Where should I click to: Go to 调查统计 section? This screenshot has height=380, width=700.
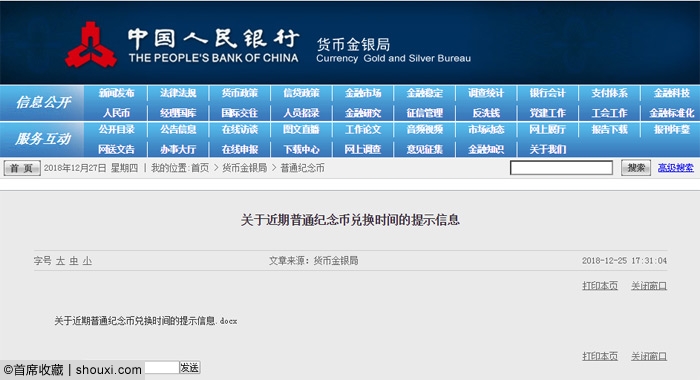(486, 93)
